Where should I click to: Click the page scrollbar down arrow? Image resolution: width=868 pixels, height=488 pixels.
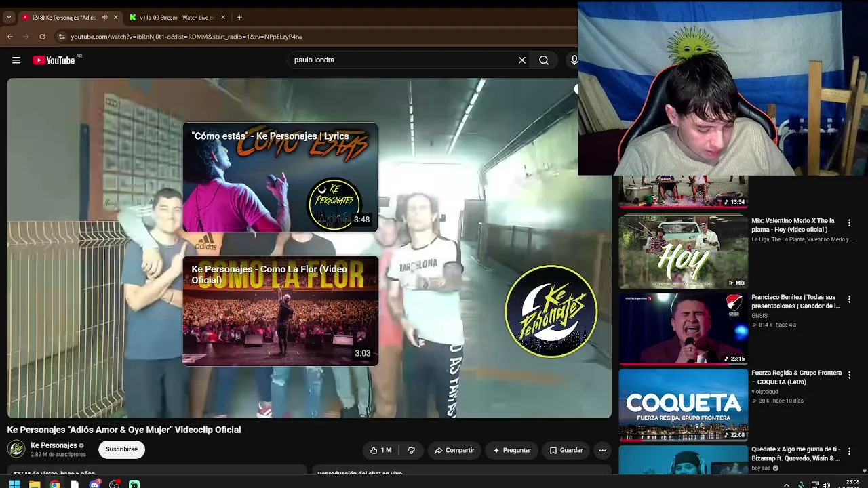point(864,470)
